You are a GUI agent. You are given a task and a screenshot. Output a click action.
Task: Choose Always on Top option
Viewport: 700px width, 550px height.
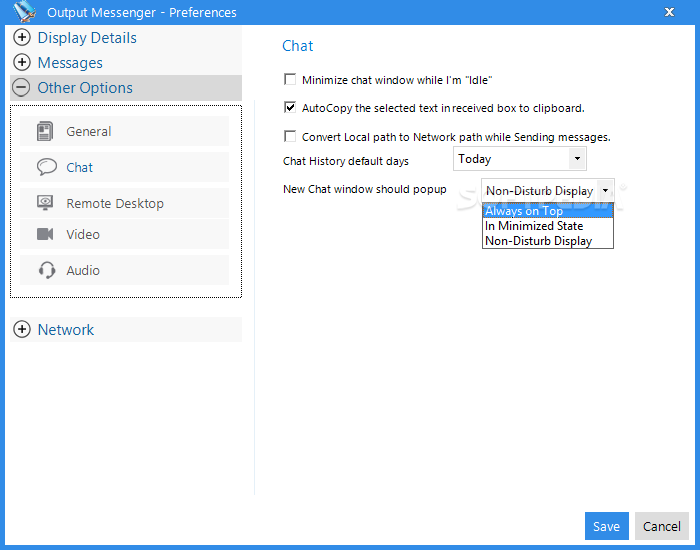click(548, 211)
